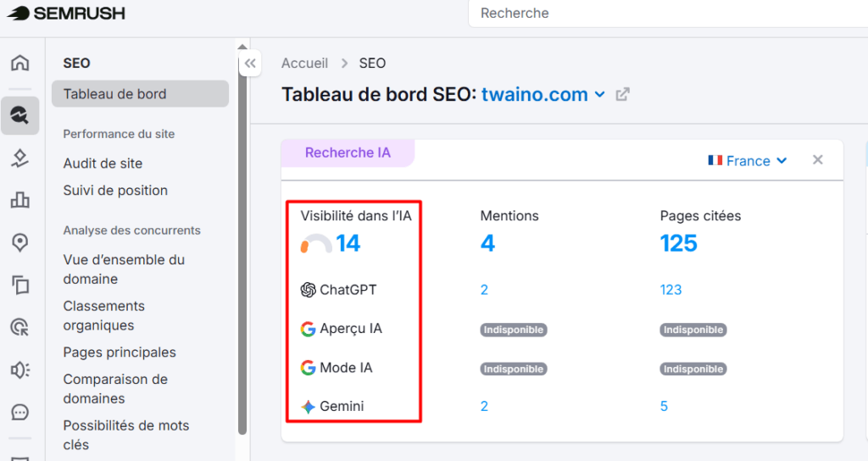This screenshot has width=868, height=461.
Task: Open the bar chart traffic icon
Action: (x=20, y=200)
